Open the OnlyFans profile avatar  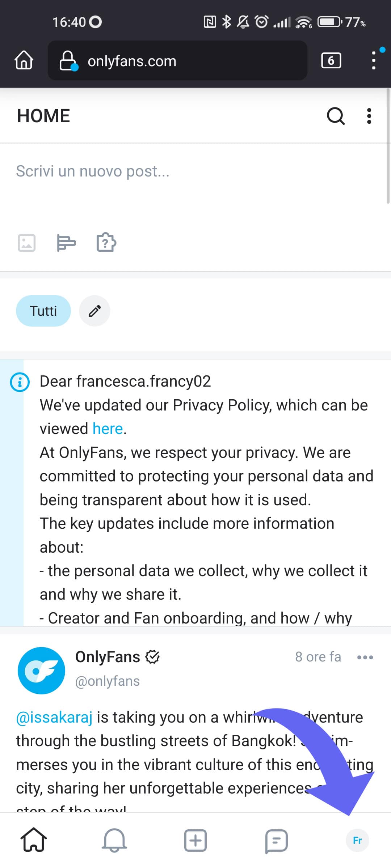coord(41,671)
